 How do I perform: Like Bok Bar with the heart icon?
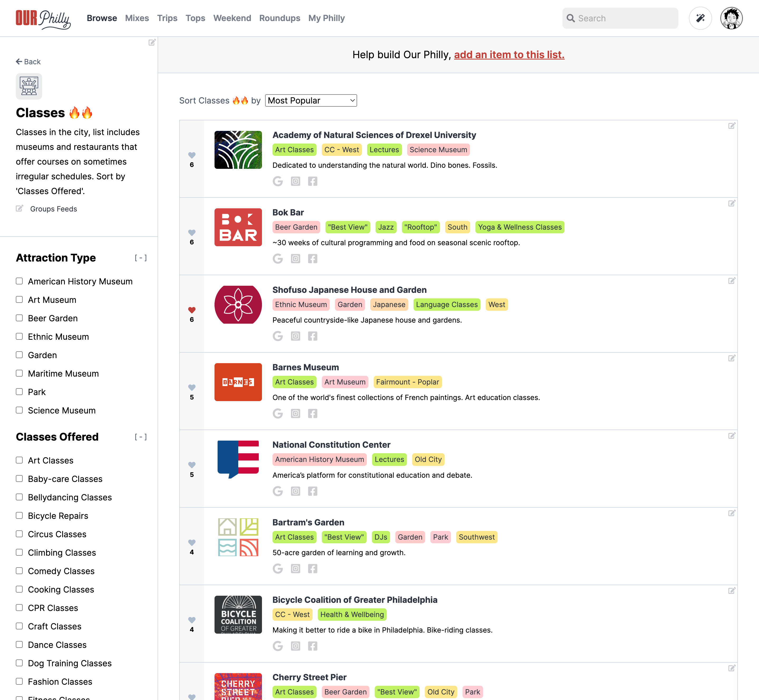tap(192, 233)
